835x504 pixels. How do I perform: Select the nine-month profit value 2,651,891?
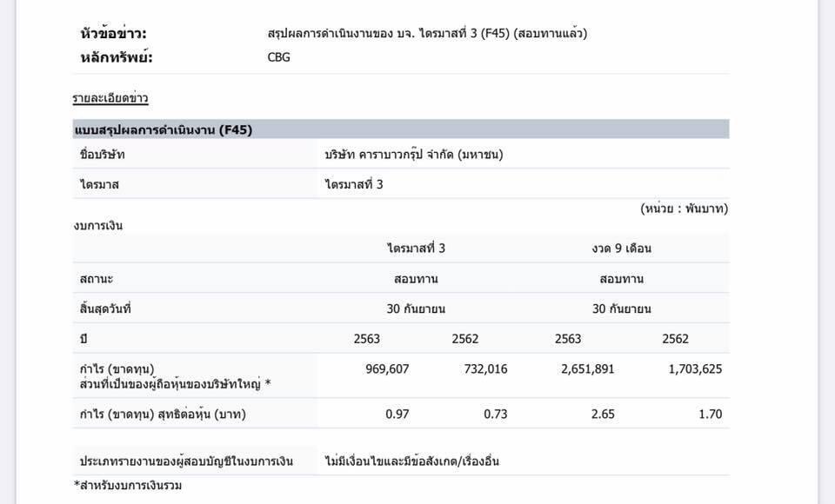click(x=588, y=368)
